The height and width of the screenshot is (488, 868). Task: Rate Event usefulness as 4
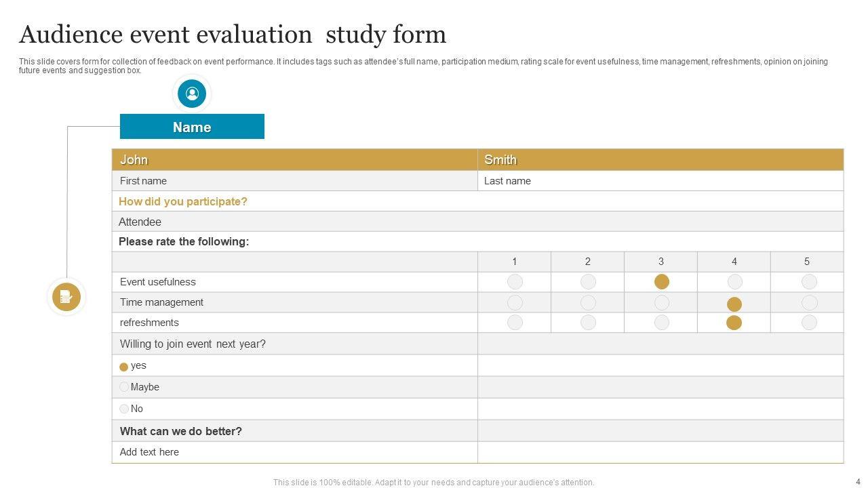(x=734, y=281)
